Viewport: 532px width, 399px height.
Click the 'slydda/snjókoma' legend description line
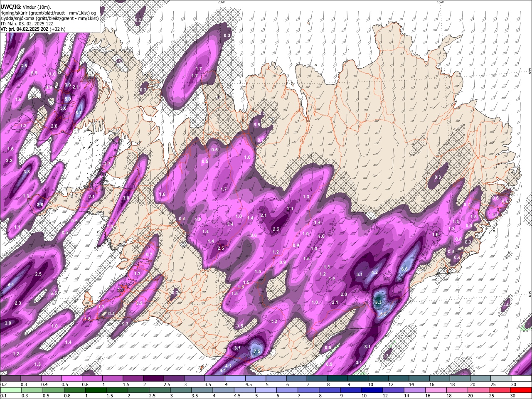49,18
